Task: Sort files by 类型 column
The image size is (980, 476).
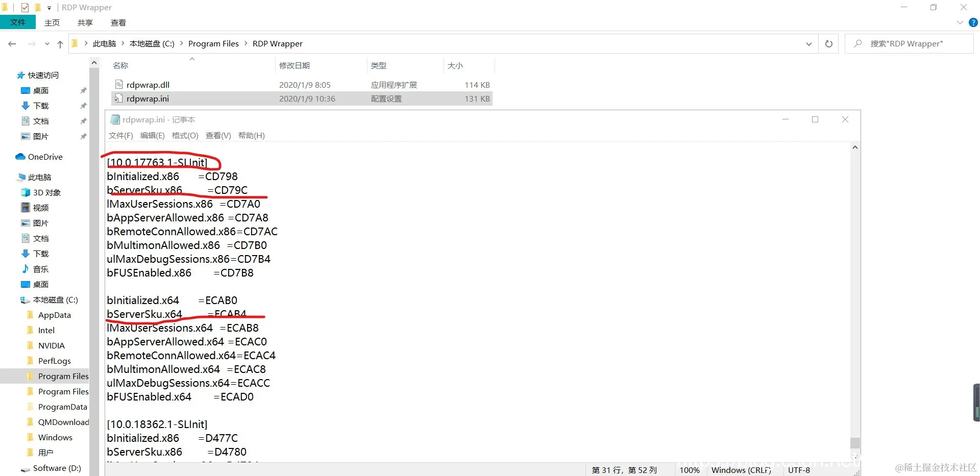Action: pos(379,65)
